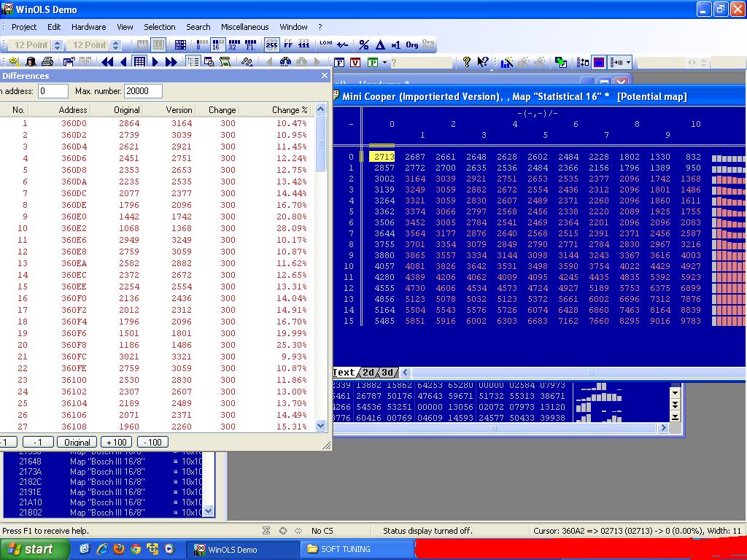Screen dimensions: 747x560
Task: Click the x1 factor icon
Action: click(396, 44)
